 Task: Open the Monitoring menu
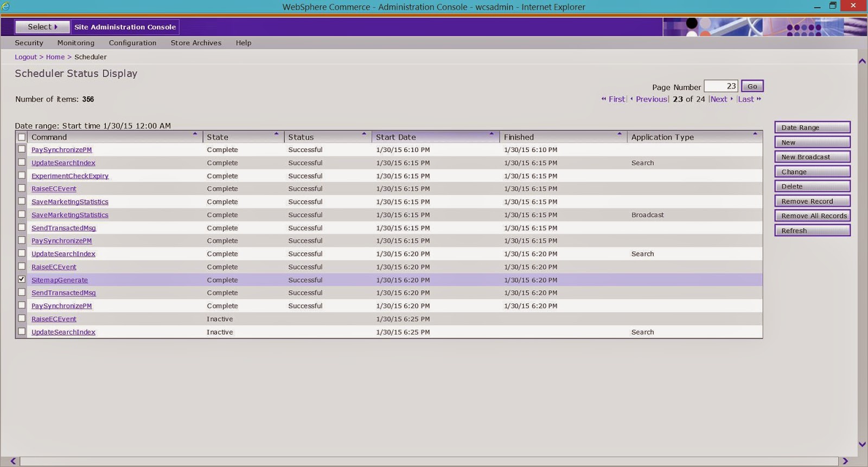76,43
